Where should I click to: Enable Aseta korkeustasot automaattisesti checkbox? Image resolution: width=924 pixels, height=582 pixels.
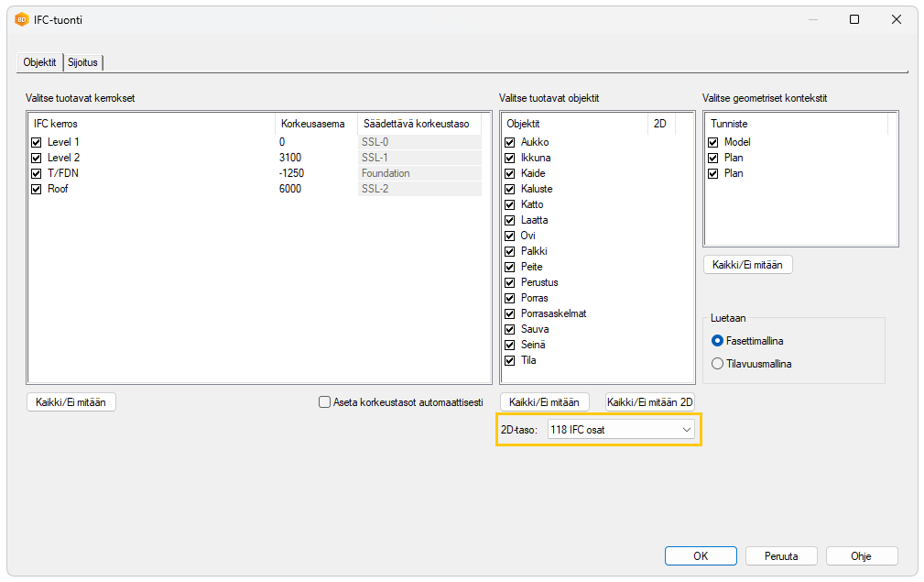coord(324,402)
